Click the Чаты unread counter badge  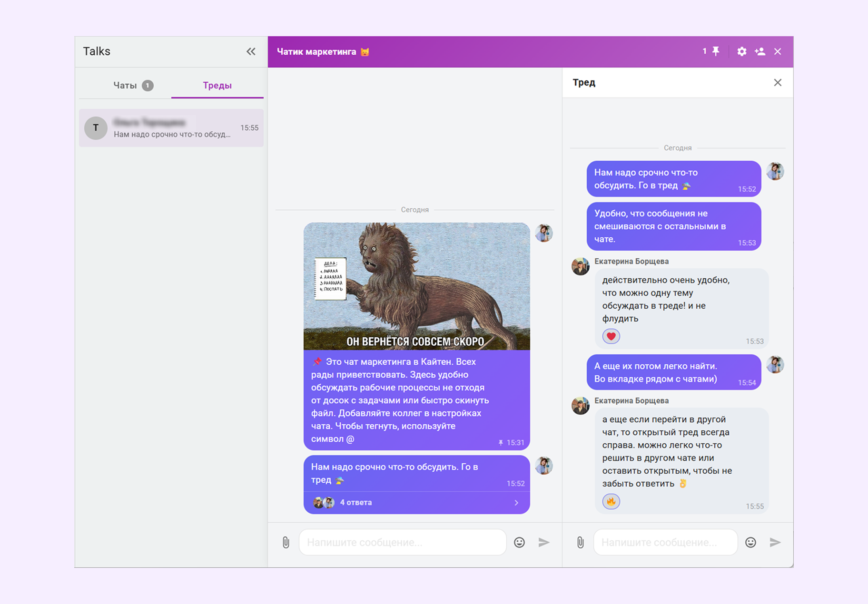148,86
